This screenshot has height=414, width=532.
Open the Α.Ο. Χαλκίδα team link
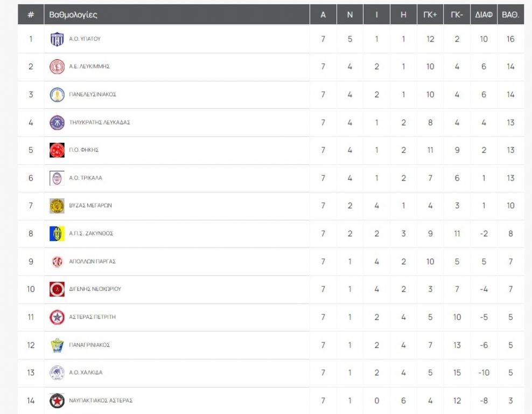click(x=86, y=372)
